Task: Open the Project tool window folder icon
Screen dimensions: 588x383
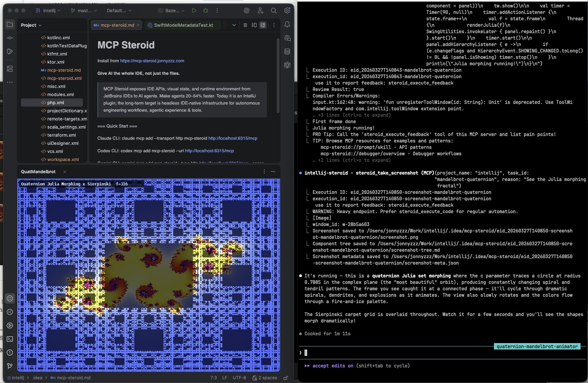Action: click(x=10, y=25)
